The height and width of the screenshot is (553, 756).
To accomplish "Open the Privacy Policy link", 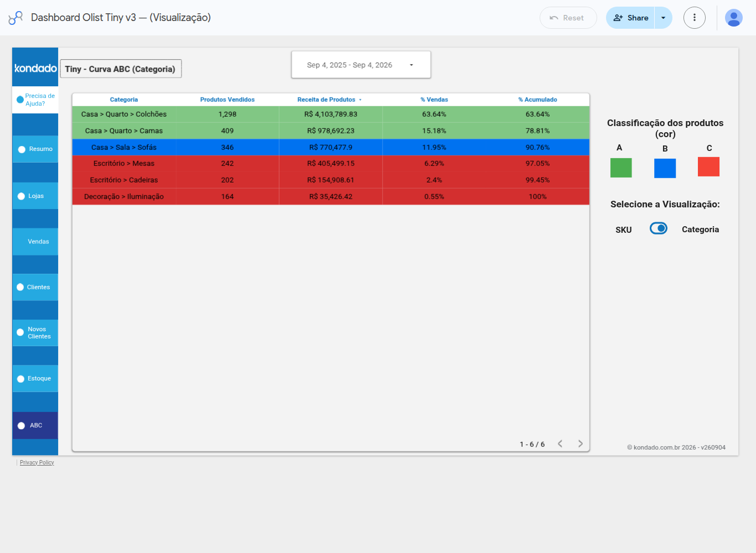I will coord(37,463).
